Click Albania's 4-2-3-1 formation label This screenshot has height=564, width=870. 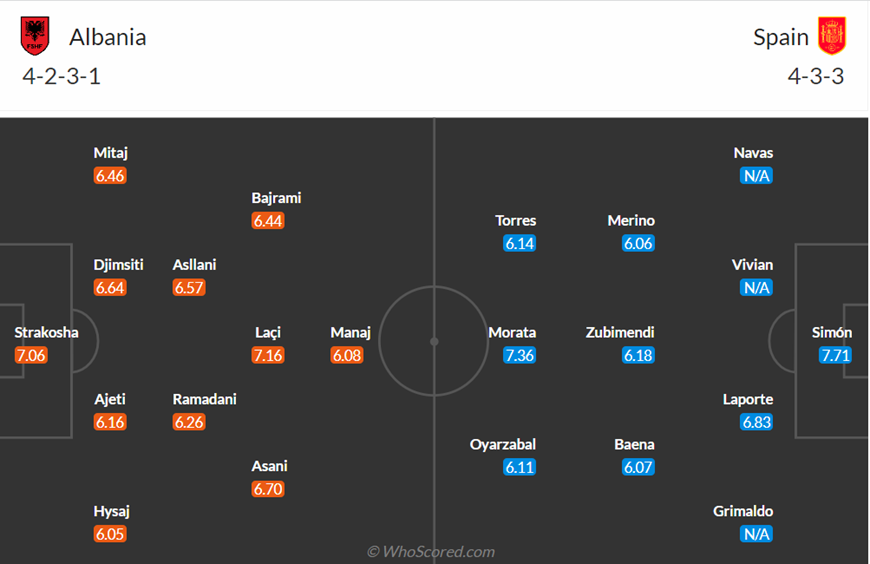pos(62,77)
